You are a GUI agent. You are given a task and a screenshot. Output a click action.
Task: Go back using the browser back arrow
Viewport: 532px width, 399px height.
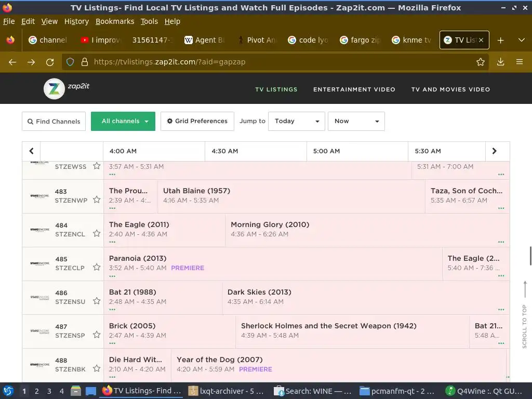[x=12, y=62]
